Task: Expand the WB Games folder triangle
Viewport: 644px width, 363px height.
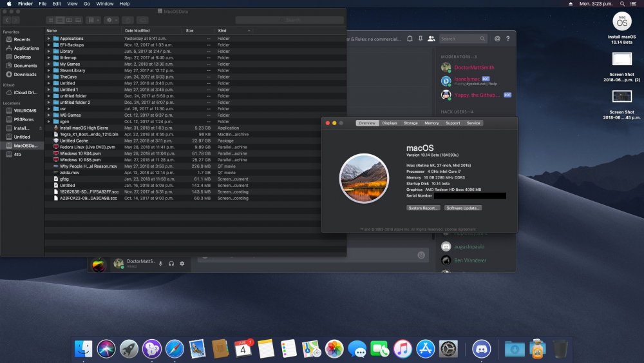Action: pos(49,115)
